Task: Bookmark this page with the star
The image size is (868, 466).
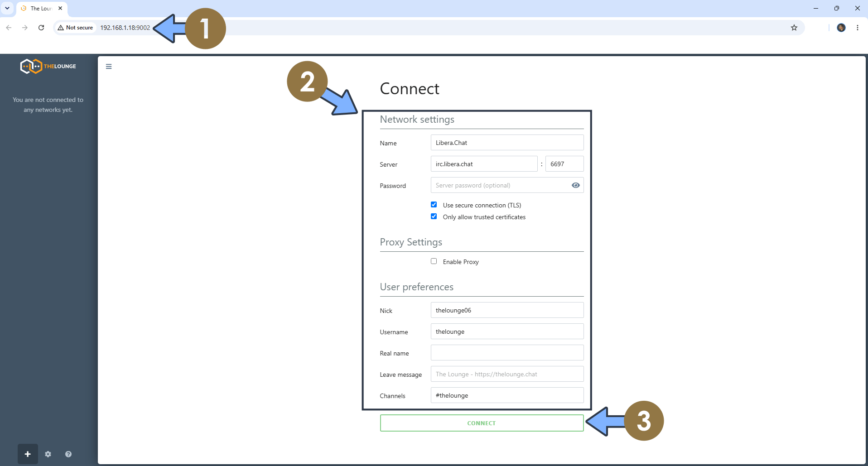Action: click(x=794, y=28)
